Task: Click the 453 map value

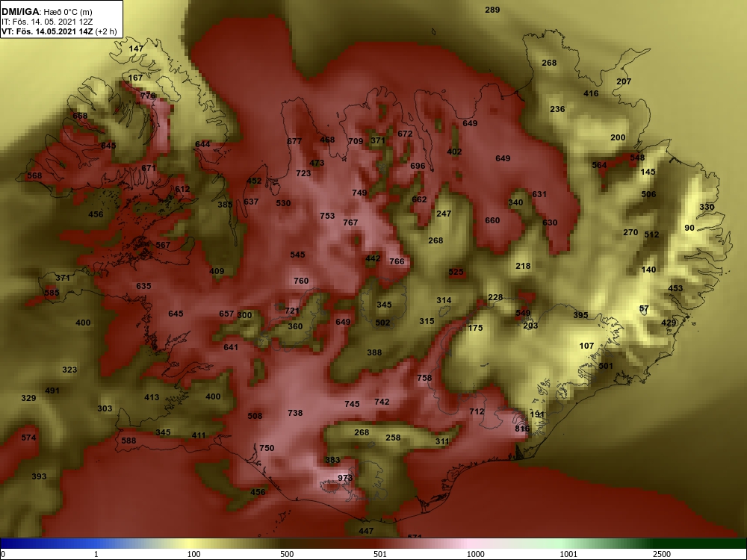Action: 675,288
